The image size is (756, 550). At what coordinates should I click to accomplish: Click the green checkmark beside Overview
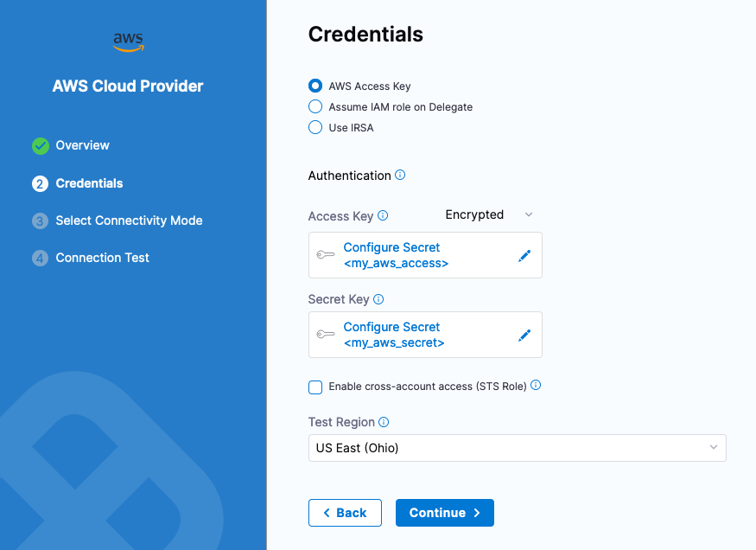tap(40, 146)
